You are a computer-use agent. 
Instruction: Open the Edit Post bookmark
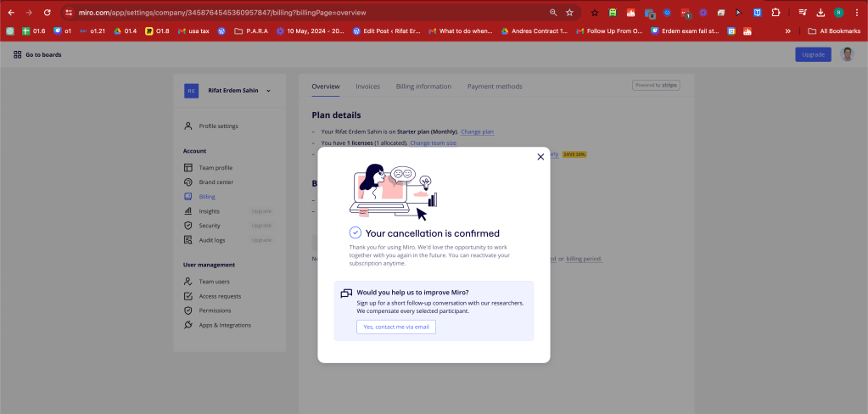[x=386, y=31]
